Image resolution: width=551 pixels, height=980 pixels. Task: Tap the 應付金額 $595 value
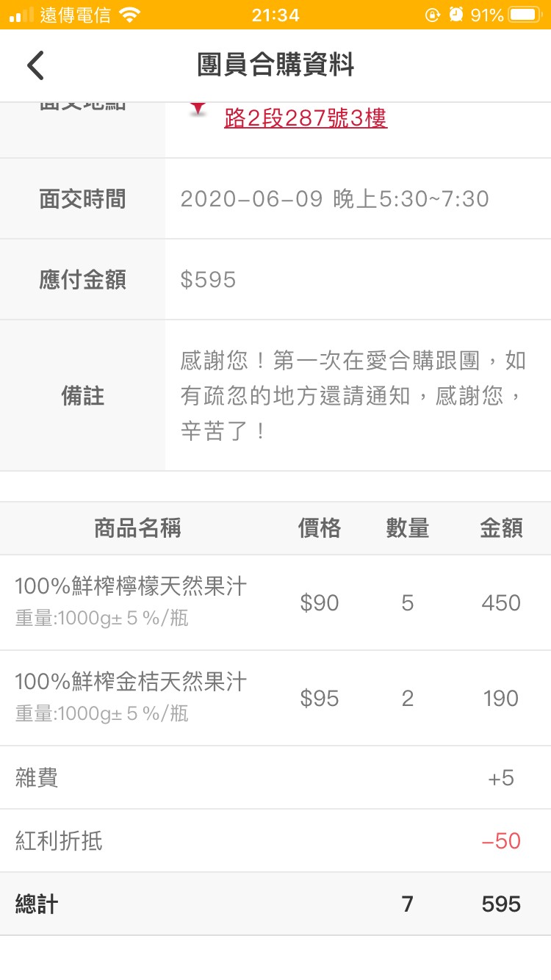pyautogui.click(x=208, y=280)
